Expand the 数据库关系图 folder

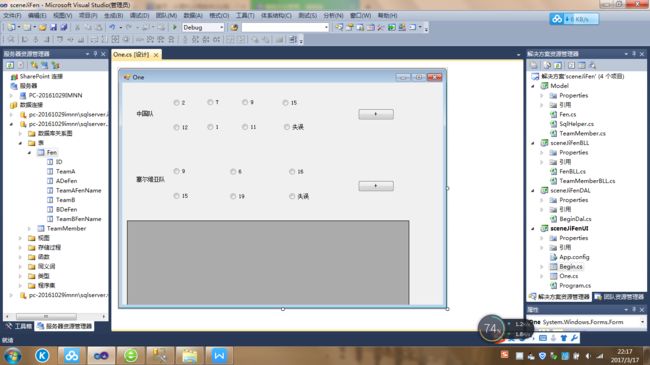[20, 134]
